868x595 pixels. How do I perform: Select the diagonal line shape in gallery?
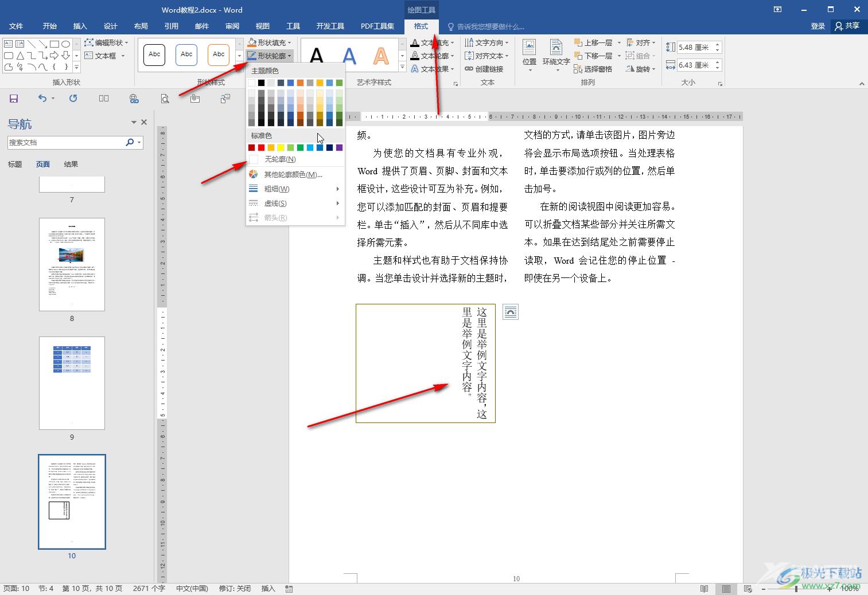coord(32,44)
